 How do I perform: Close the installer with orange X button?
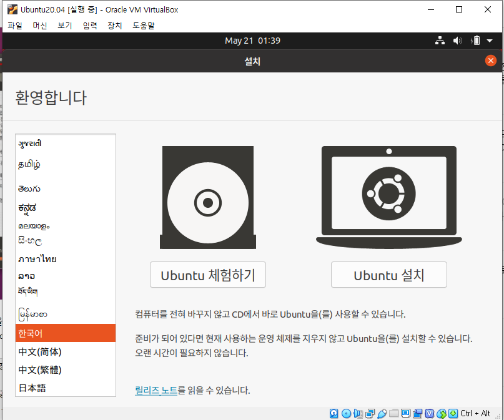(490, 61)
